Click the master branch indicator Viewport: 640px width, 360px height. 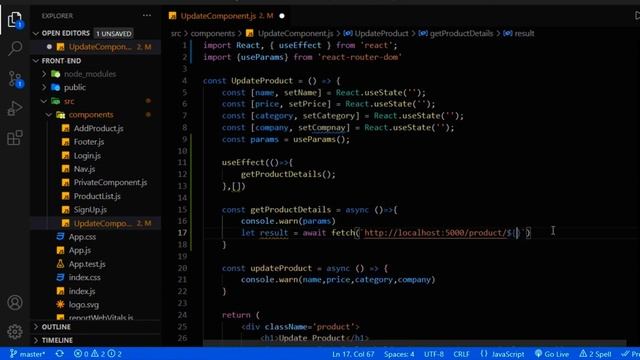pyautogui.click(x=27, y=354)
